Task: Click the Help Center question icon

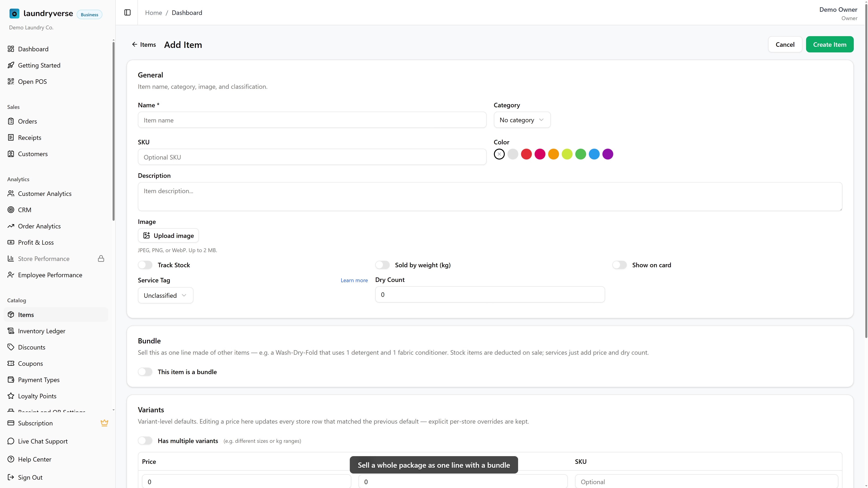Action: tap(11, 459)
